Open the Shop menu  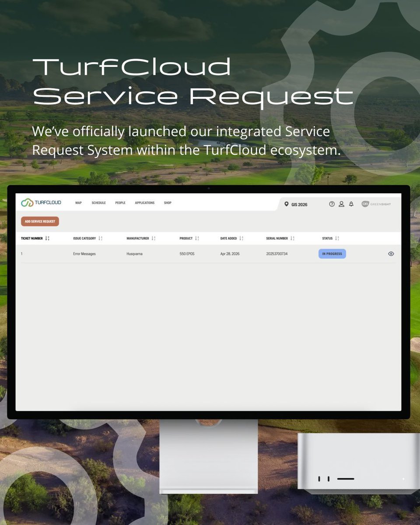point(168,203)
